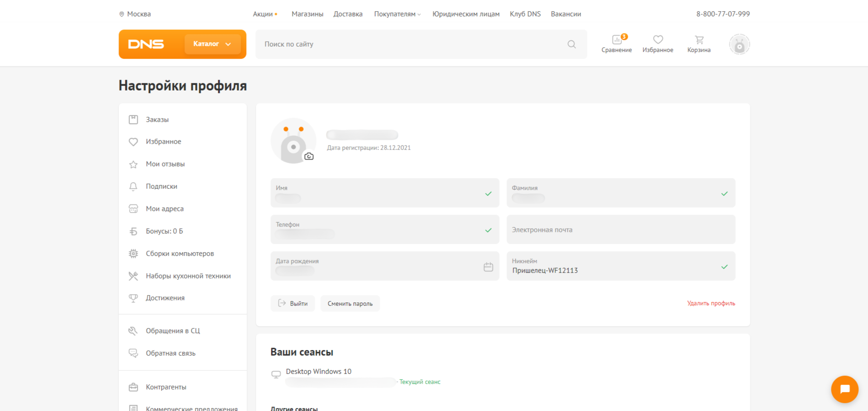Click the Настройки профиля heading
868x411 pixels.
pos(183,85)
